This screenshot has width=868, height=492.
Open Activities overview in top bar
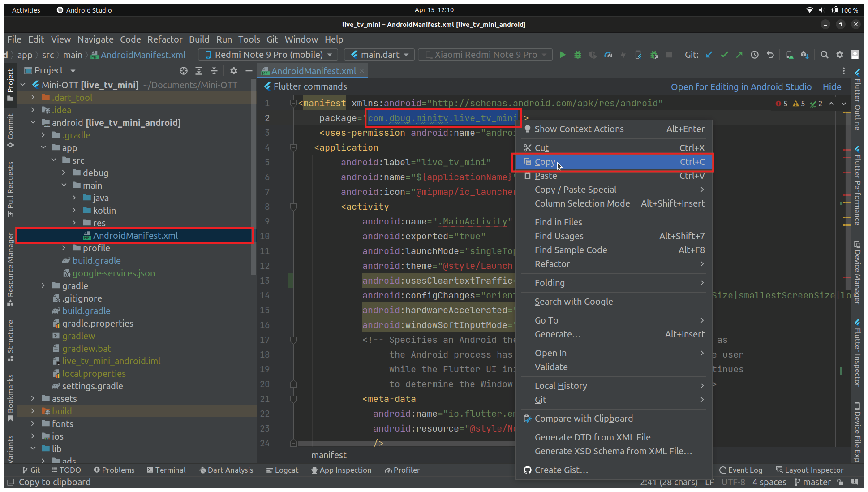(x=26, y=10)
